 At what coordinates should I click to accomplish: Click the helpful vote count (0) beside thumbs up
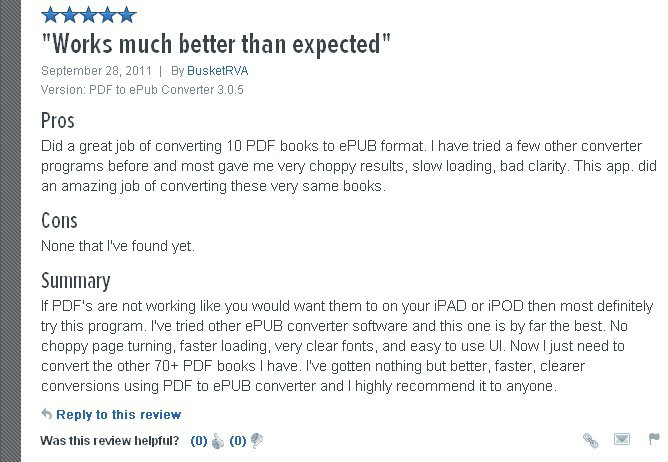(199, 441)
